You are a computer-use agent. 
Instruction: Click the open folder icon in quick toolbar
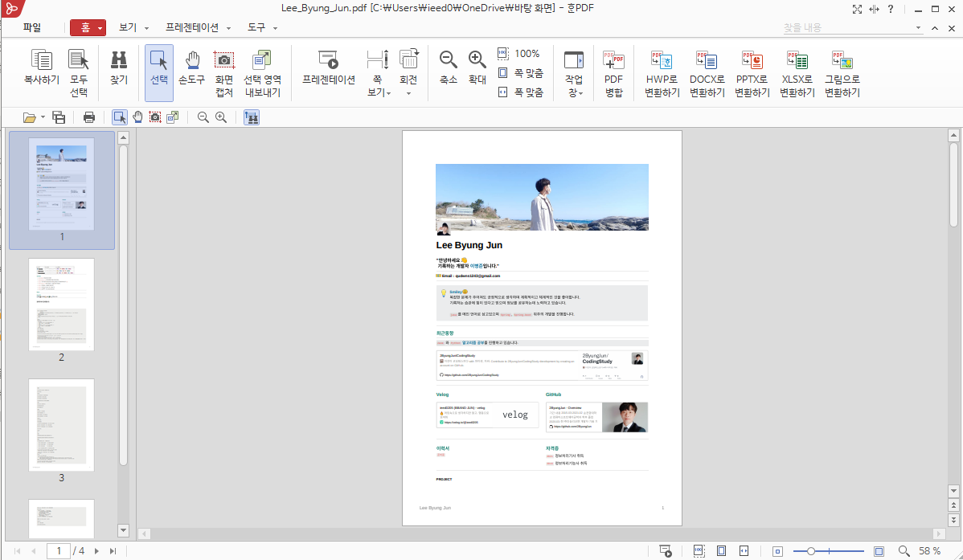[x=29, y=117]
